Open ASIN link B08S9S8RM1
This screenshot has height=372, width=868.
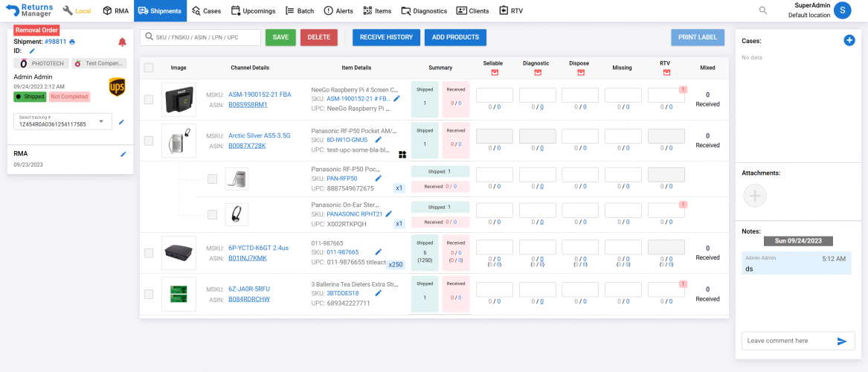[248, 104]
